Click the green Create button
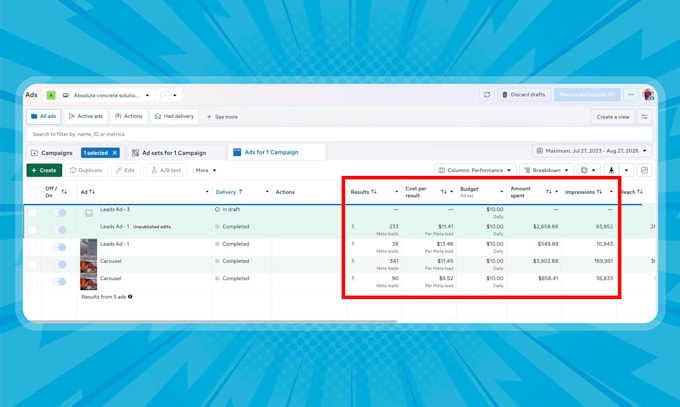Image resolution: width=680 pixels, height=407 pixels. pyautogui.click(x=44, y=170)
